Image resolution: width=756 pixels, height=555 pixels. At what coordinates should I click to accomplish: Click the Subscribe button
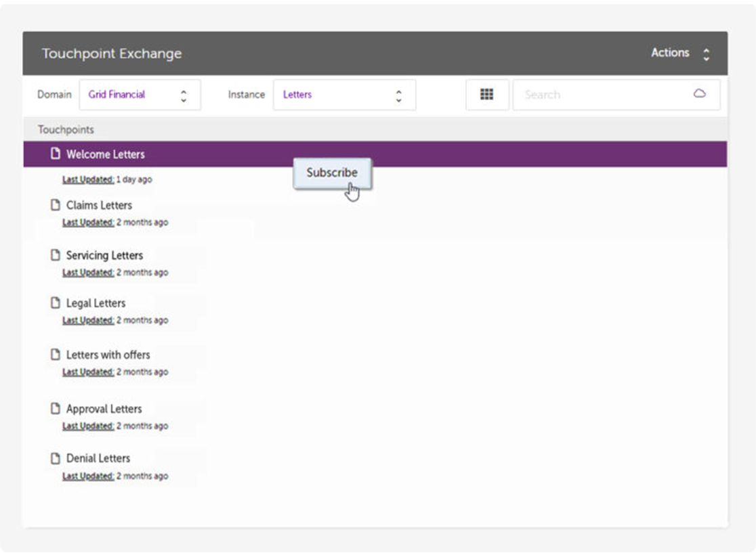[332, 173]
